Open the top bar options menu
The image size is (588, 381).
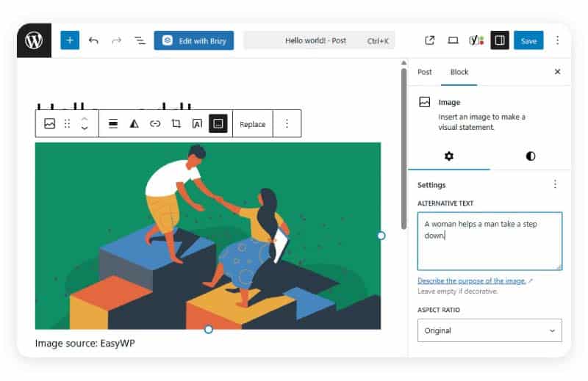[x=557, y=40]
